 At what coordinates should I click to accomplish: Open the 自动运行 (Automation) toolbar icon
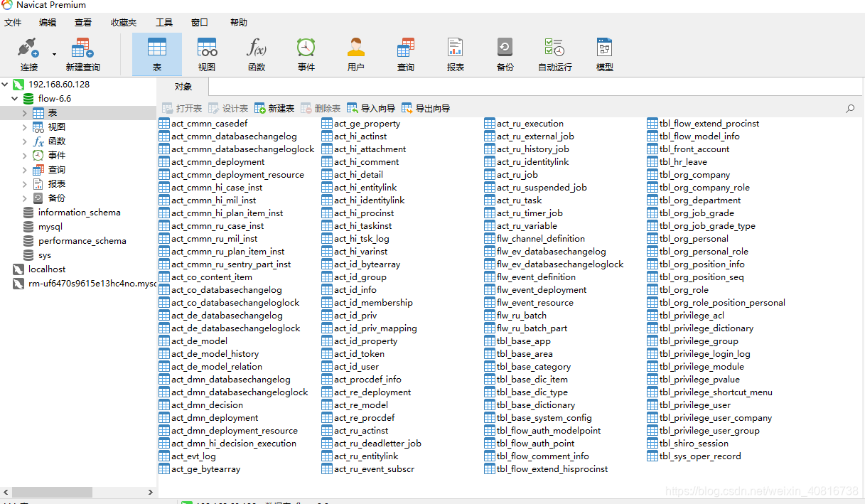(555, 55)
